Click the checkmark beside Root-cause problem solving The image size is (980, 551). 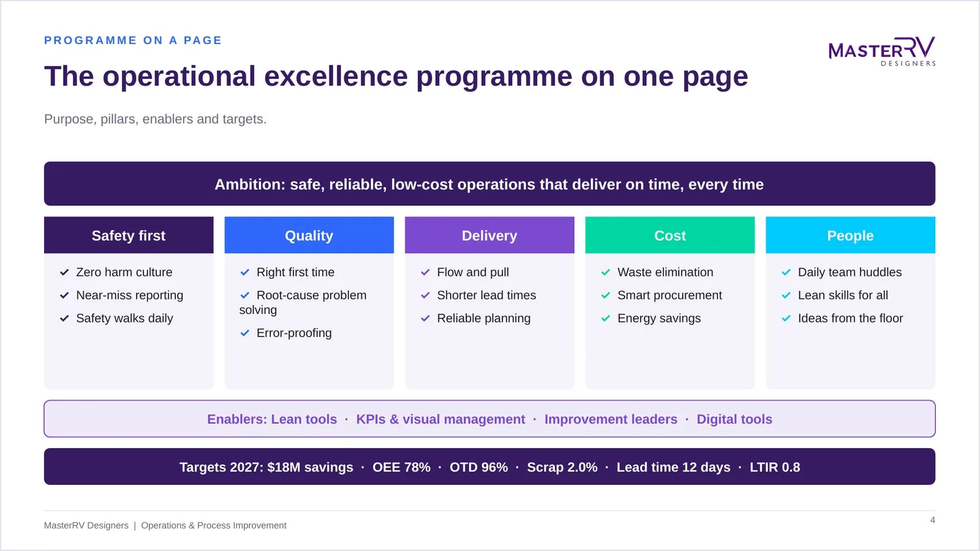(245, 295)
